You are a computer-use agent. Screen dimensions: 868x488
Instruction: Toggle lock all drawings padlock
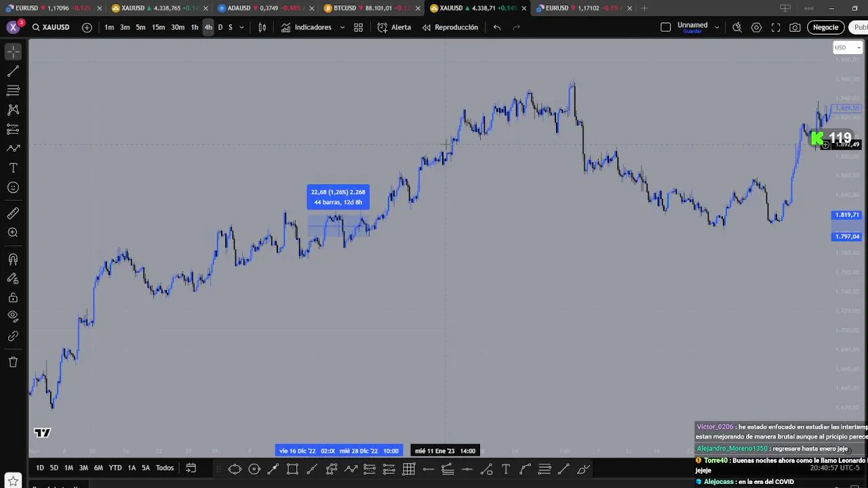point(13,298)
